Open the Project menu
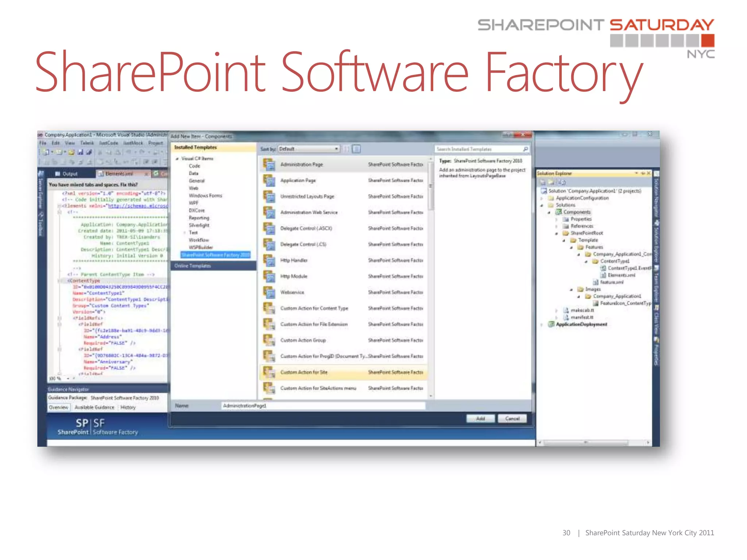Screen dimensions: 747x560 [x=156, y=143]
